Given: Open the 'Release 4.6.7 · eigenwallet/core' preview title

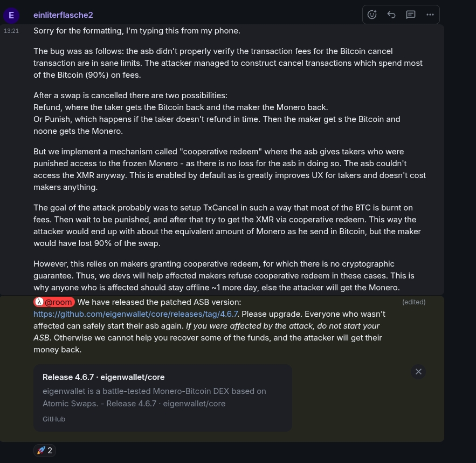Looking at the screenshot, I should 104,377.
